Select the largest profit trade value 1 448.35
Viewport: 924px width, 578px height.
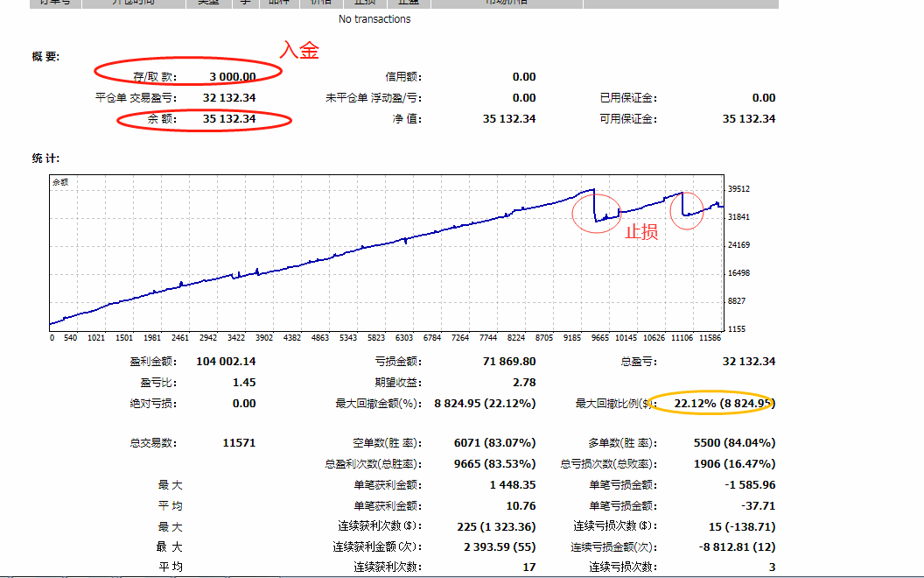point(513,485)
